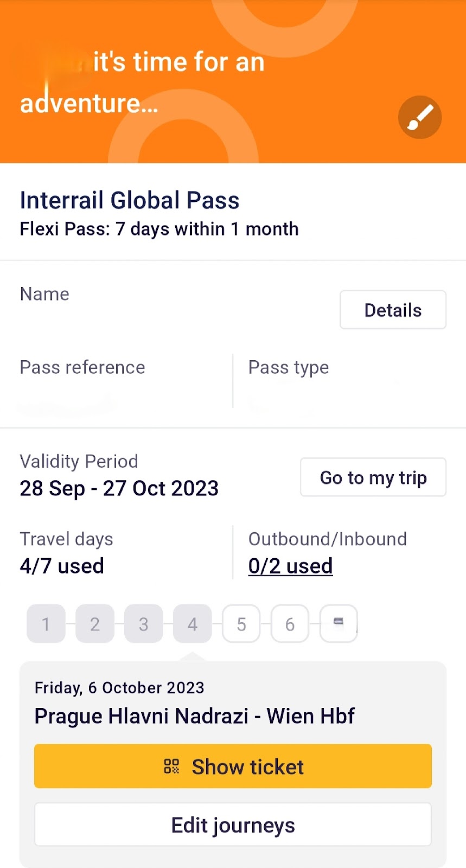Tap the Friday, 6 October 2023 date
The image size is (466, 868).
[119, 687]
